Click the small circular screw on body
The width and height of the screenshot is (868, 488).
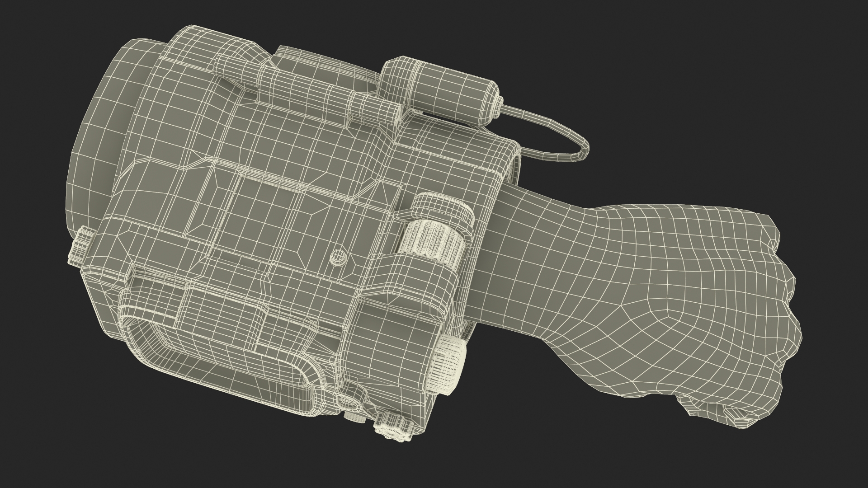(x=338, y=257)
